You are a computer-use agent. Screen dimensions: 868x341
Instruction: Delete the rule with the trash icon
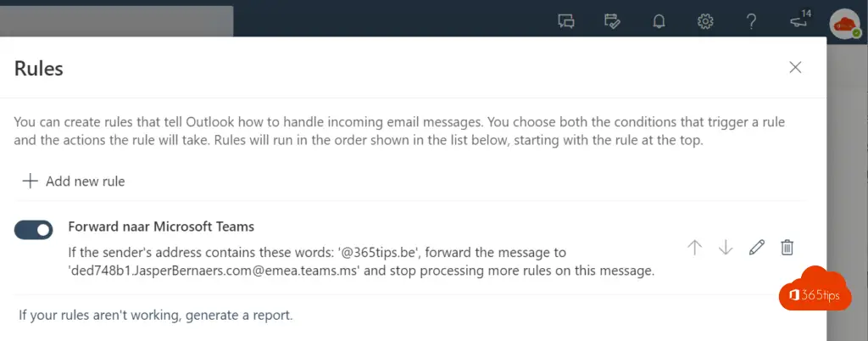787,247
